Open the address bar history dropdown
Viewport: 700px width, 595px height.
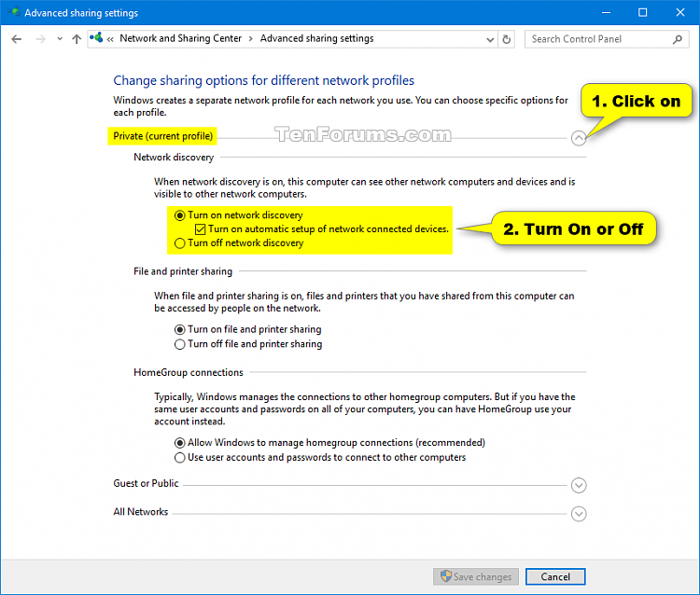[490, 40]
